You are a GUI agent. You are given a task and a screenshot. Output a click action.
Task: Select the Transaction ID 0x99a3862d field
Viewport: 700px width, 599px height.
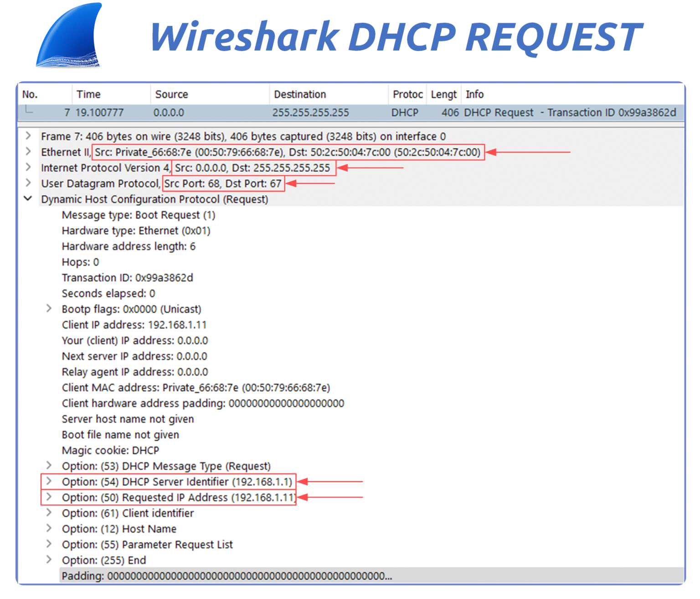[x=128, y=278]
